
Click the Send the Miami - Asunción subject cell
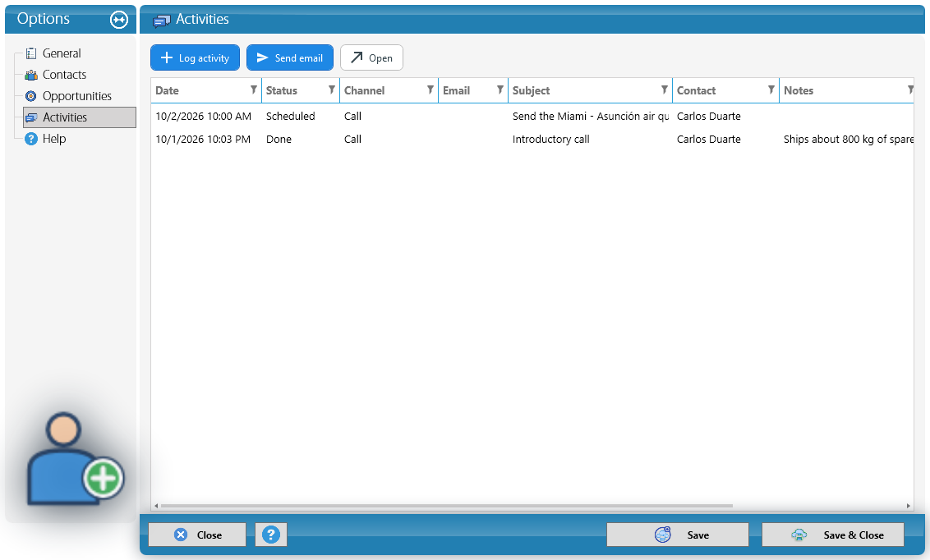point(591,116)
